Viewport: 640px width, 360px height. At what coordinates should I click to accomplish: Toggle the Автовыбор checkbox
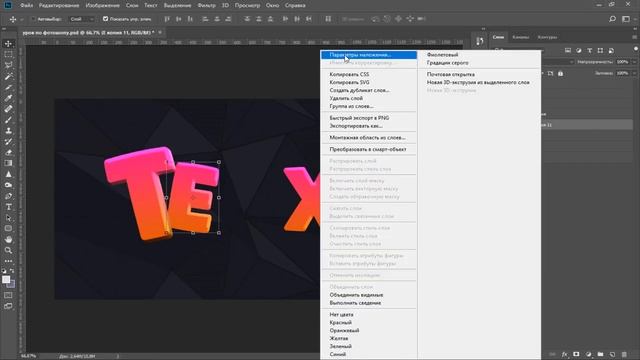(34, 19)
